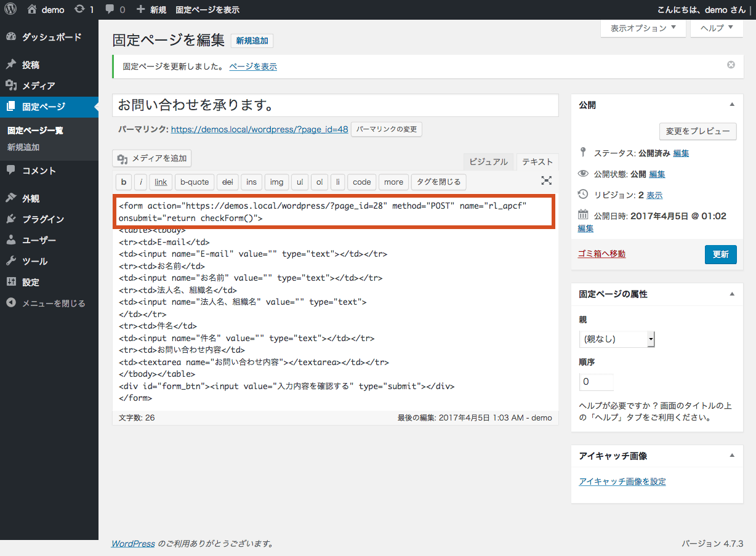Open the 親 (親なし) dropdown
The width and height of the screenshot is (756, 556).
coord(617,339)
